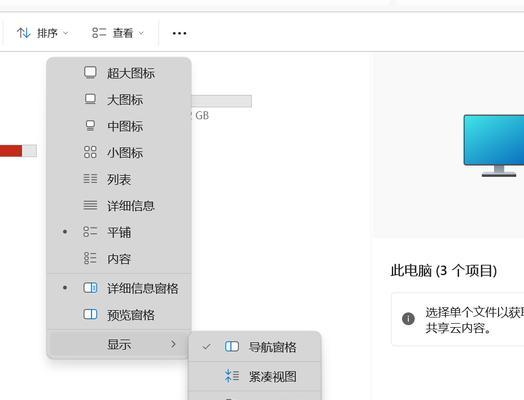The image size is (524, 400).
Task: Click the gray drive capacity bar
Action: 221,101
